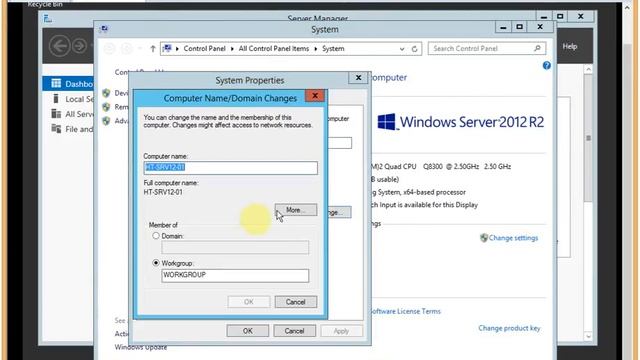The image size is (640, 360).
Task: Select the Workgroup radio button
Action: tap(156, 263)
